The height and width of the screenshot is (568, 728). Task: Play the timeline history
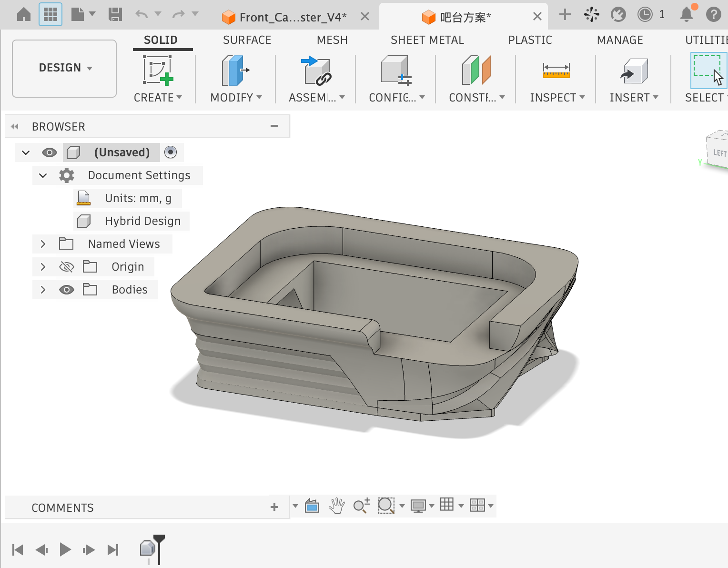65,550
